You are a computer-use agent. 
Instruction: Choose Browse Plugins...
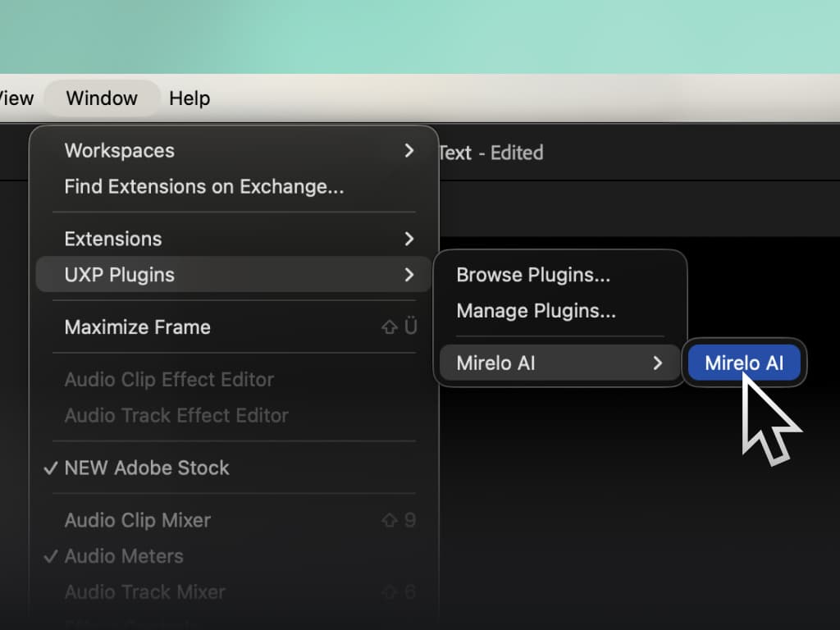point(533,275)
